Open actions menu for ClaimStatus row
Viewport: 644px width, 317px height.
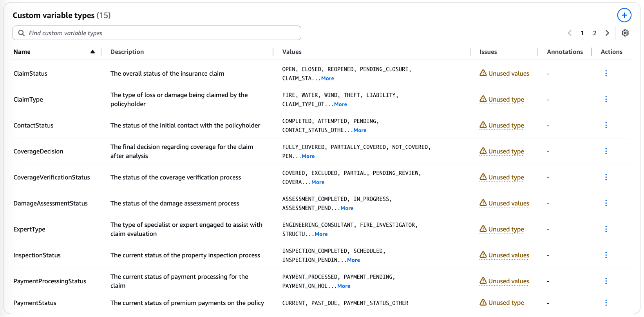pos(606,73)
